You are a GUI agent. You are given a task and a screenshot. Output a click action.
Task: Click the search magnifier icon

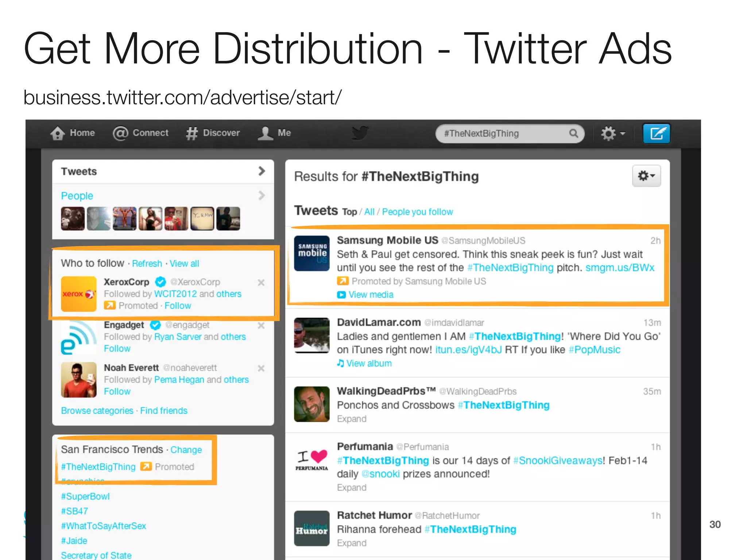coord(573,133)
